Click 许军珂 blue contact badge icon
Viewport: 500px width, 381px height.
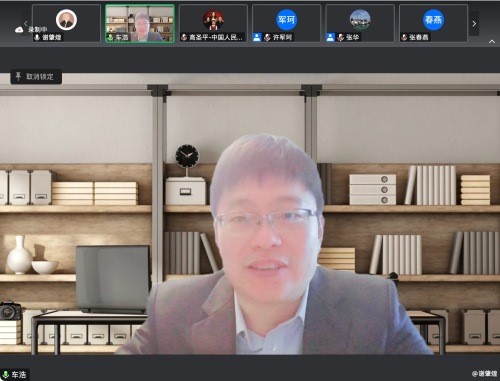point(257,37)
